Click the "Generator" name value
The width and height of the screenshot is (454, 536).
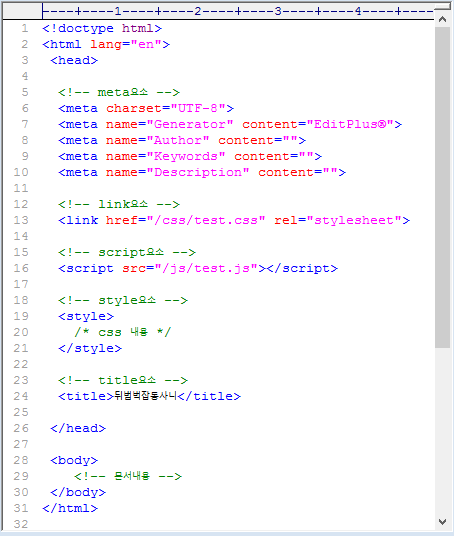(190, 124)
